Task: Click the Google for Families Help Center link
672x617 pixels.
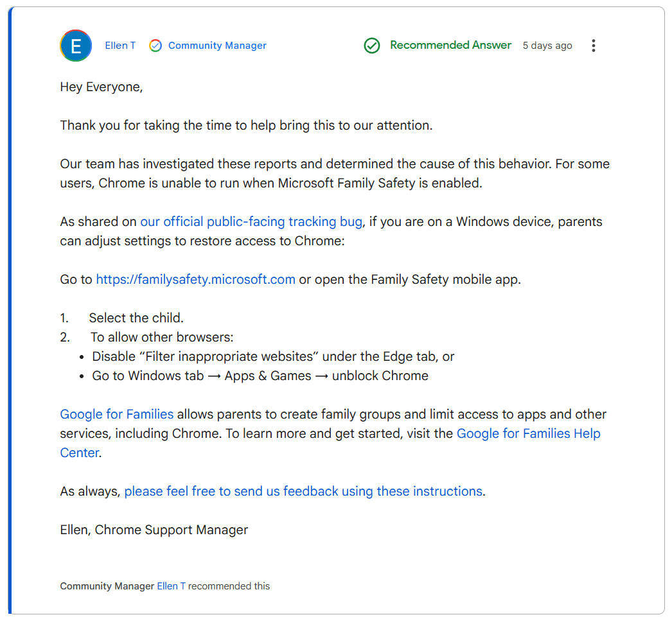Action: coord(528,433)
